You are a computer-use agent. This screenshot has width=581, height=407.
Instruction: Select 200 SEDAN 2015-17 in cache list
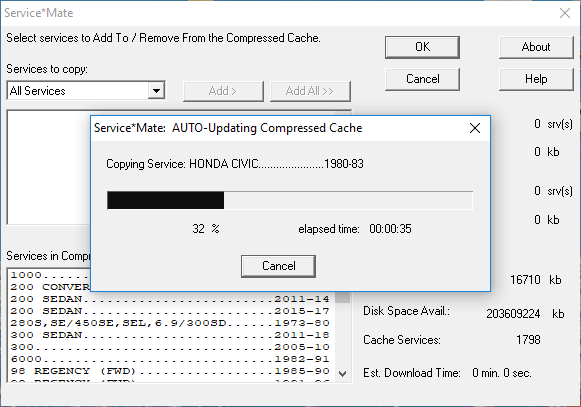tap(170, 311)
